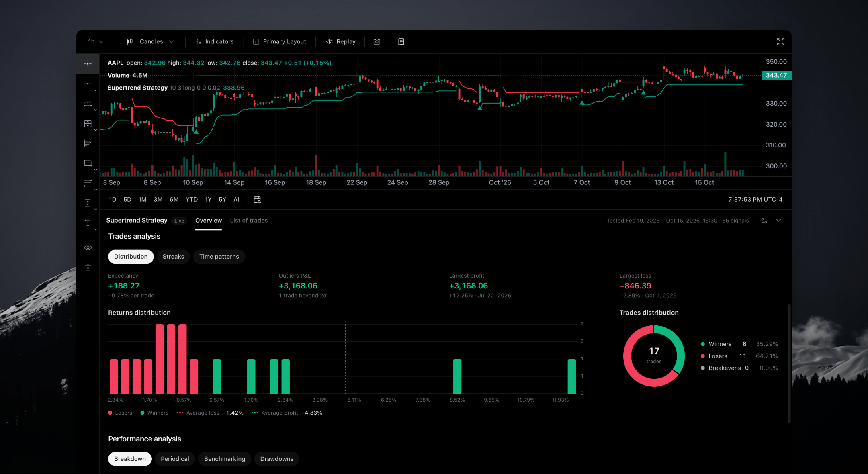This screenshot has height=474, width=868.
Task: Enter fullscreen mode on the chart
Action: [780, 42]
